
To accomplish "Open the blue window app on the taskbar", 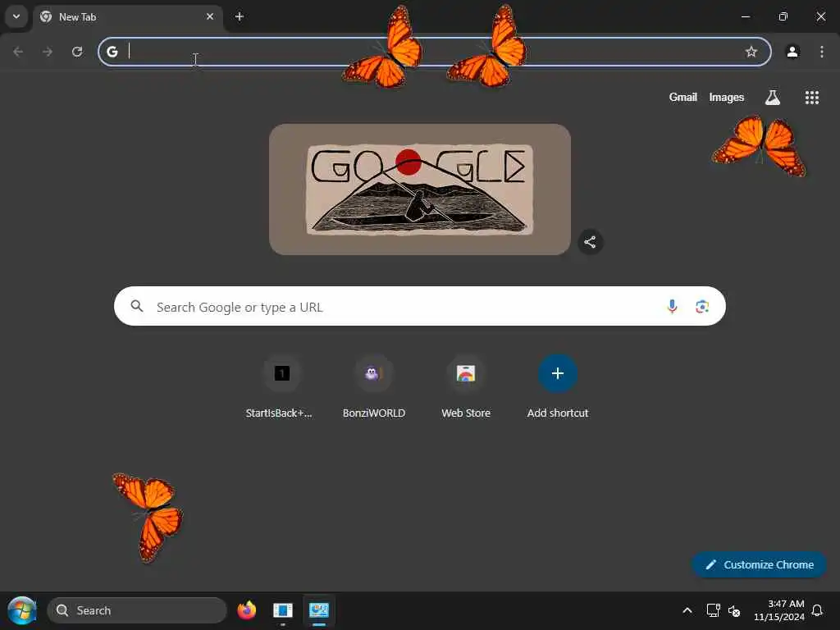I will 283,610.
